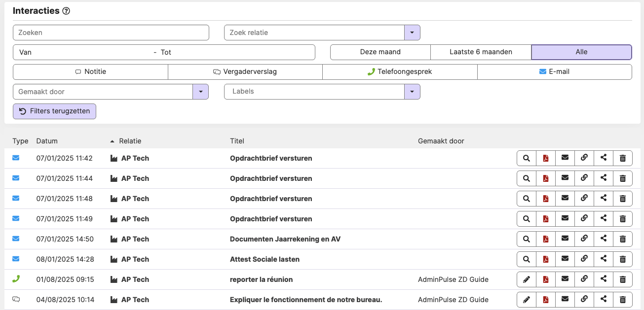Click the Van start date field
The height and width of the screenshot is (310, 644).
click(83, 52)
